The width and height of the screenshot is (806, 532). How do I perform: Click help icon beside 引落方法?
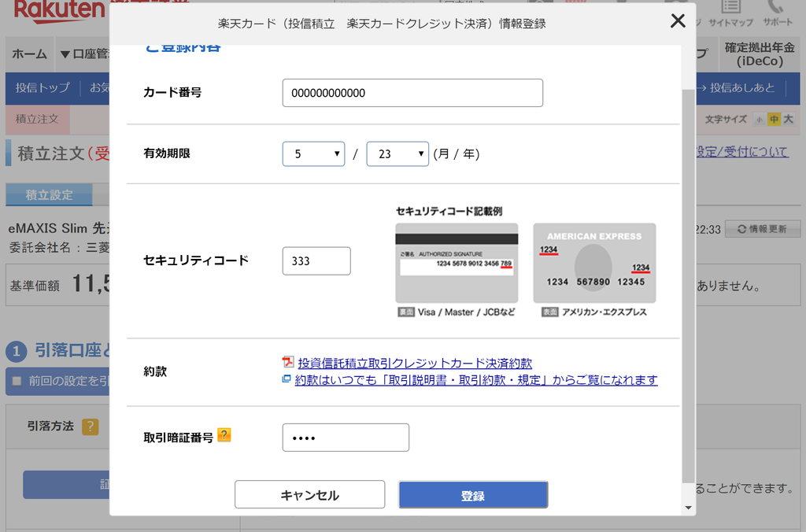pos(90,426)
